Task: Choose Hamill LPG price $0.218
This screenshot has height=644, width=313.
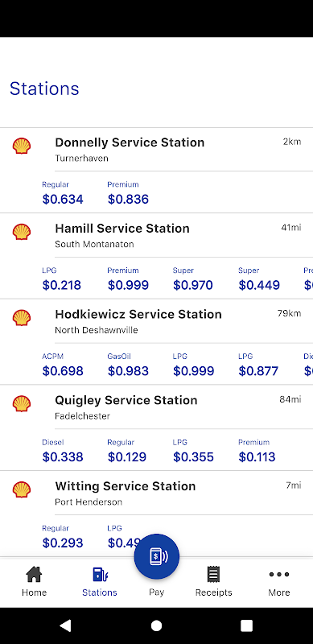Action: [62, 285]
